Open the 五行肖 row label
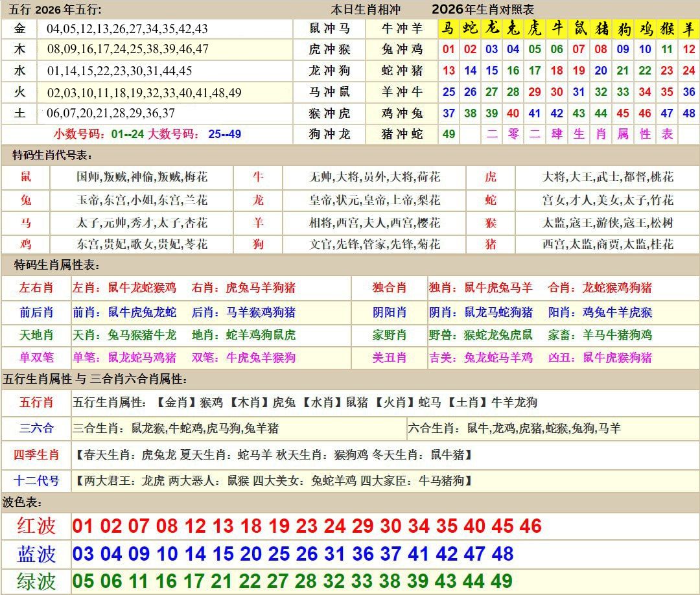700x595 pixels. point(36,402)
